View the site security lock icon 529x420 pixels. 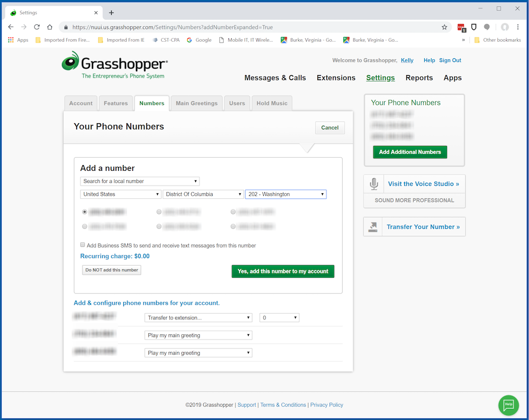[x=66, y=27]
